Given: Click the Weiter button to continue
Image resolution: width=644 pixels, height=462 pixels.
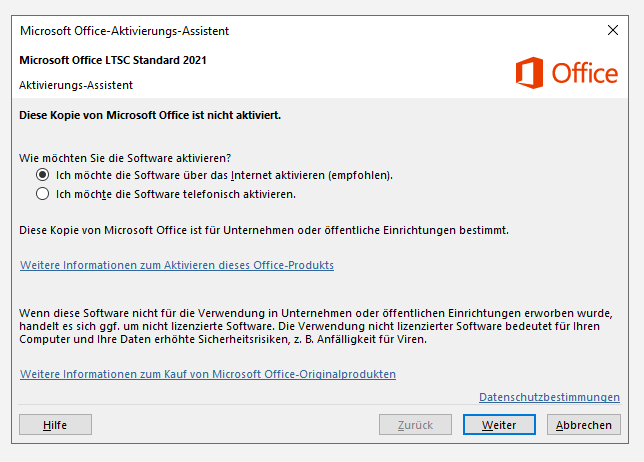Looking at the screenshot, I should pos(499,425).
